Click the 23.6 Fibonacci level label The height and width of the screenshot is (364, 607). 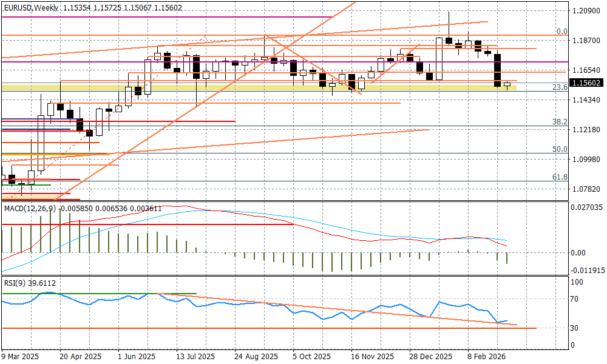tap(560, 87)
